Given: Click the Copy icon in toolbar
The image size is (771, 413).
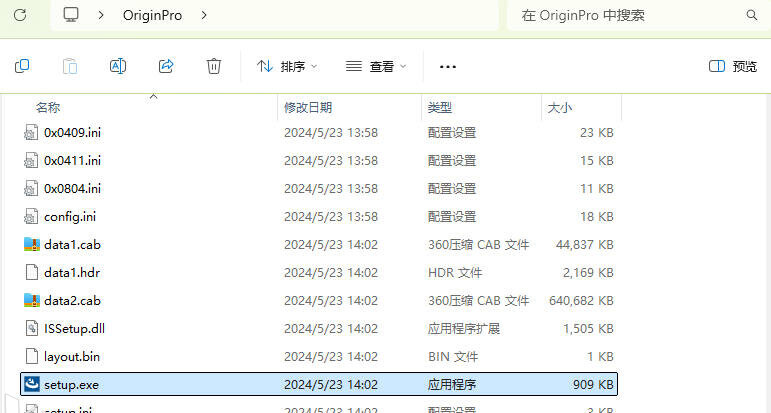Looking at the screenshot, I should pyautogui.click(x=22, y=66).
